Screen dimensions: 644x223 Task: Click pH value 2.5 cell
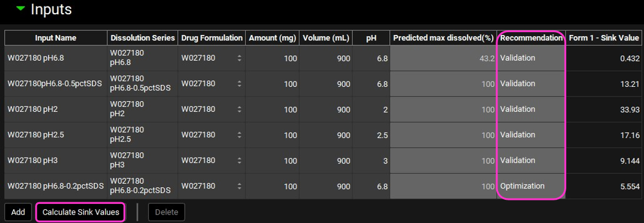pyautogui.click(x=372, y=135)
